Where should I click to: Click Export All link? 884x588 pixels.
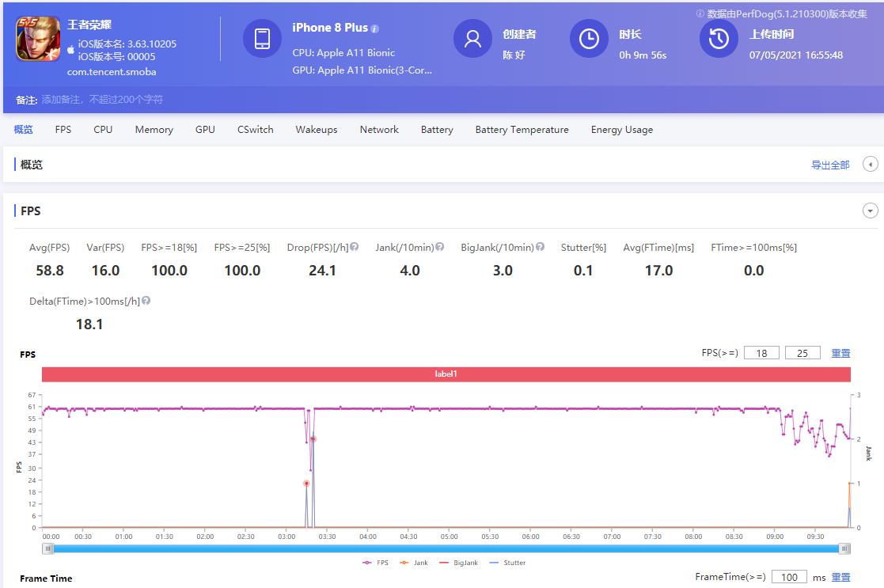click(830, 165)
